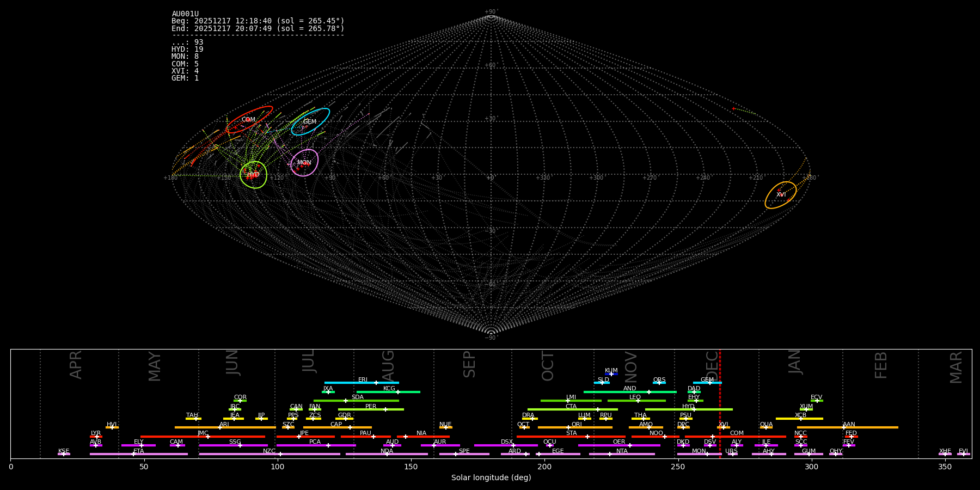This screenshot has width=980, height=490.
Task: Click the yellow XCB shower bar
Action: (x=799, y=419)
